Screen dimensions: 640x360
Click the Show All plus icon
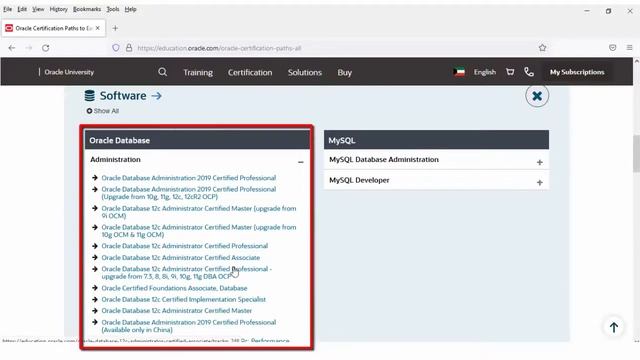[89, 111]
